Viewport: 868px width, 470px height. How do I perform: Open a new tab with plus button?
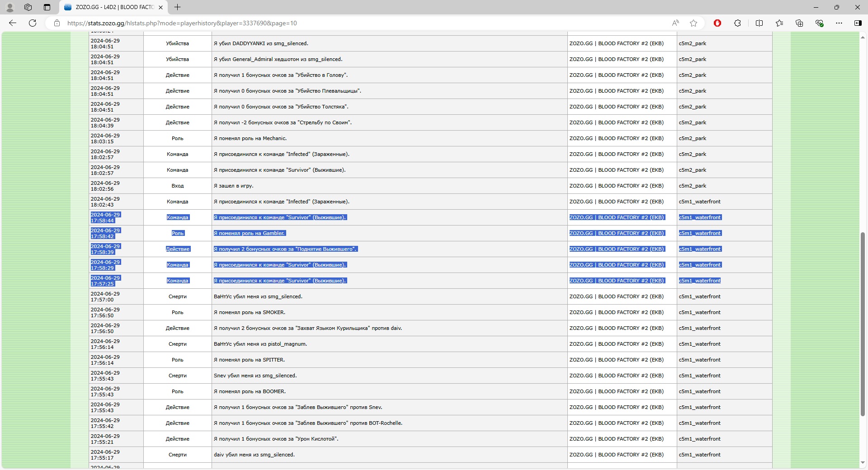point(178,7)
